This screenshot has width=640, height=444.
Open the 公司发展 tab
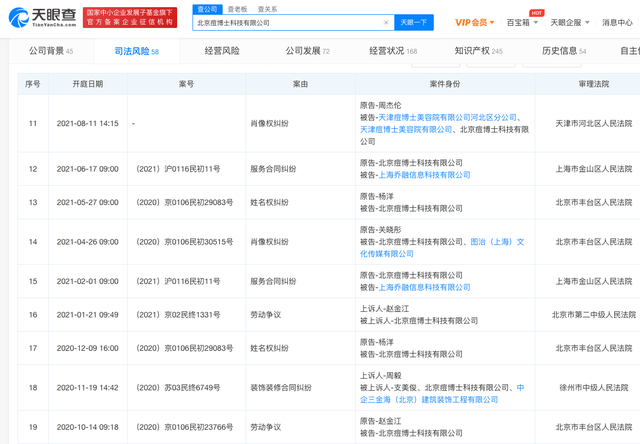307,51
